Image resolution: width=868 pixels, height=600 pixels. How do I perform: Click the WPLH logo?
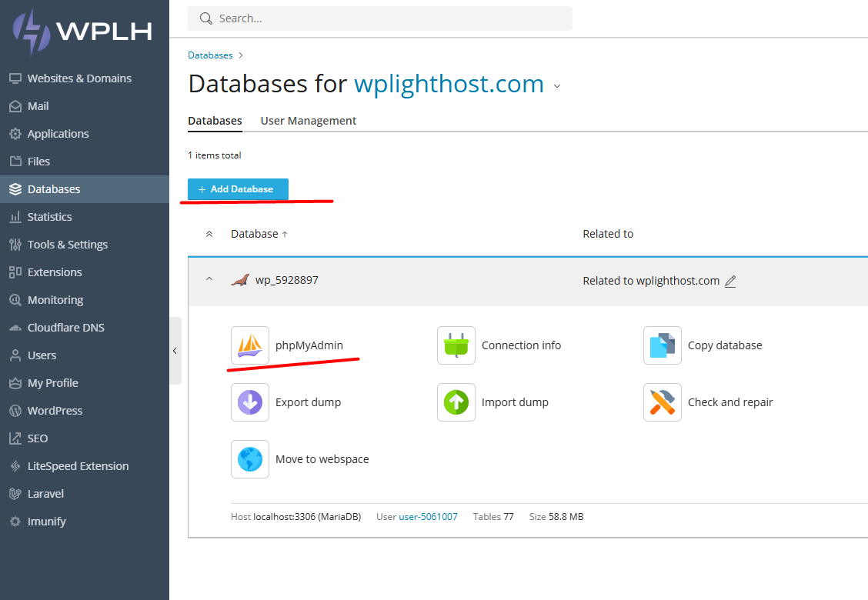(82, 32)
